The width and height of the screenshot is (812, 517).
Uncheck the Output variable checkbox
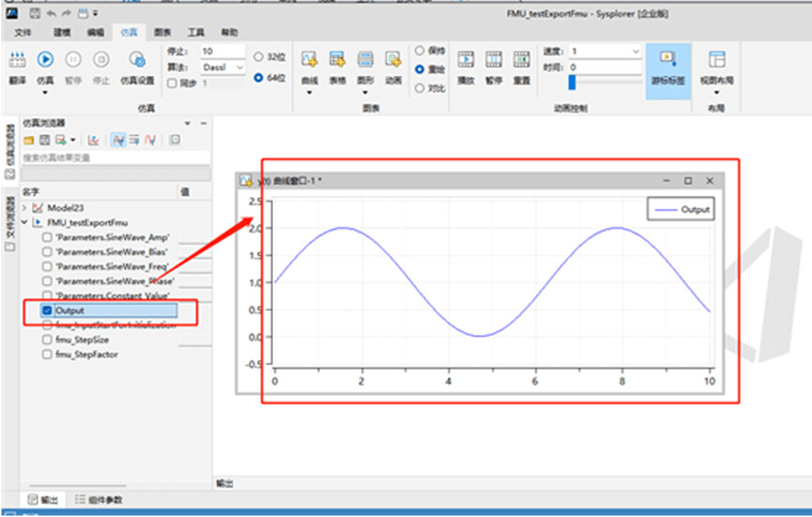coord(47,311)
